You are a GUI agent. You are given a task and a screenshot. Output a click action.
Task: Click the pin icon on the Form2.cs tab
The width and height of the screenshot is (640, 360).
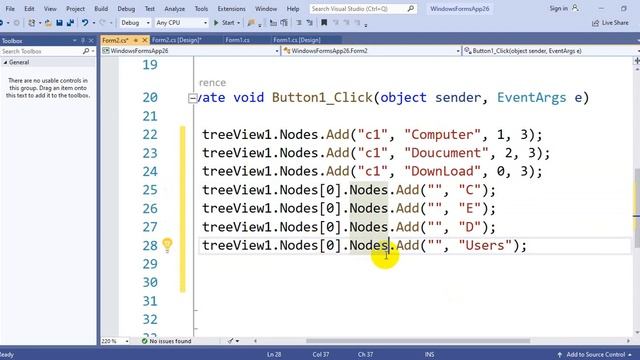(x=136, y=40)
